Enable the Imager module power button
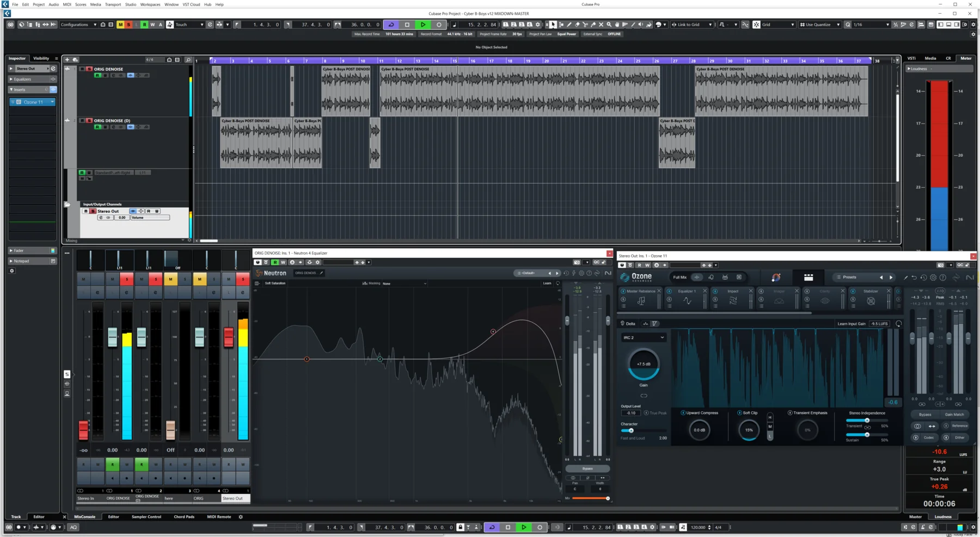The width and height of the screenshot is (980, 537). (761, 291)
